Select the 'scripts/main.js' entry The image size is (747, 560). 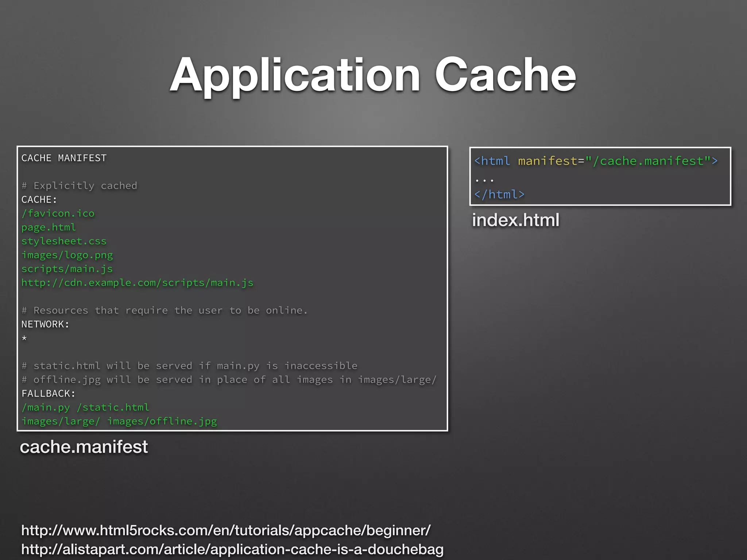click(x=67, y=269)
